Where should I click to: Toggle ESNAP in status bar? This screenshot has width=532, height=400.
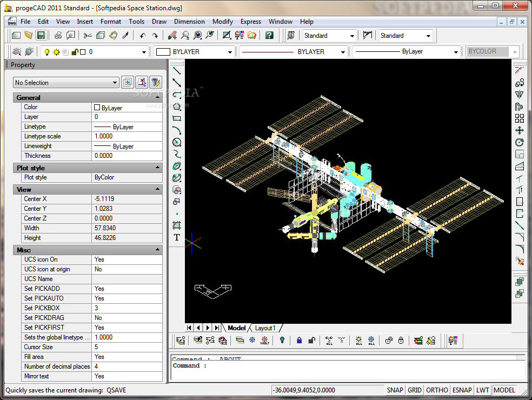tap(462, 390)
